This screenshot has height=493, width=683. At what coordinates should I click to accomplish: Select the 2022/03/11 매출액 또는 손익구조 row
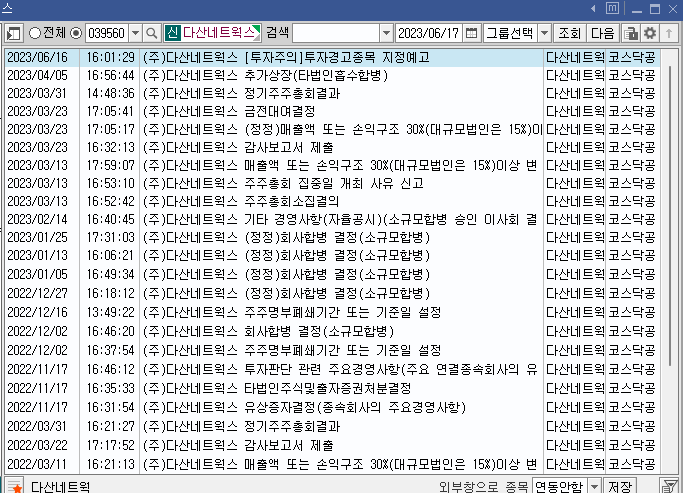(x=332, y=464)
